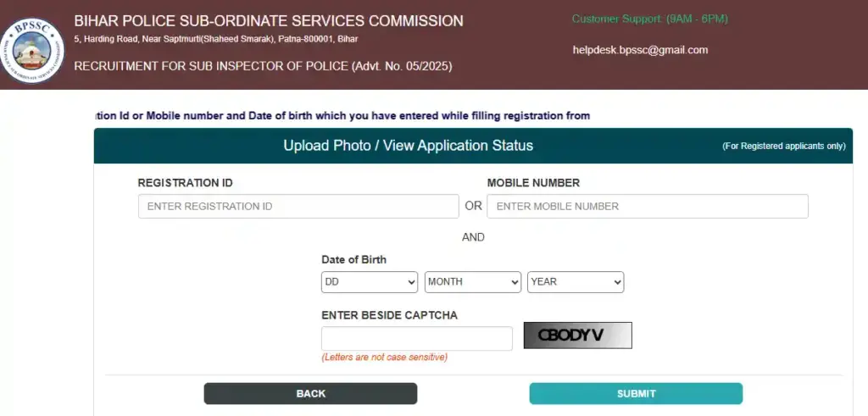Image resolution: width=868 pixels, height=416 pixels.
Task: Click the Upload Photo / View Application Status header
Action: tap(408, 146)
